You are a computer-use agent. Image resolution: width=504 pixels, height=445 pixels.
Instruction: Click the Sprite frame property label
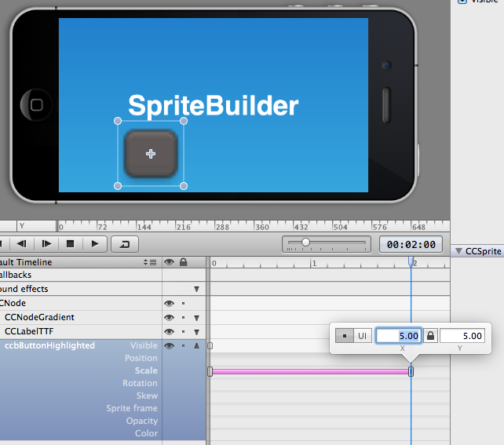click(132, 408)
